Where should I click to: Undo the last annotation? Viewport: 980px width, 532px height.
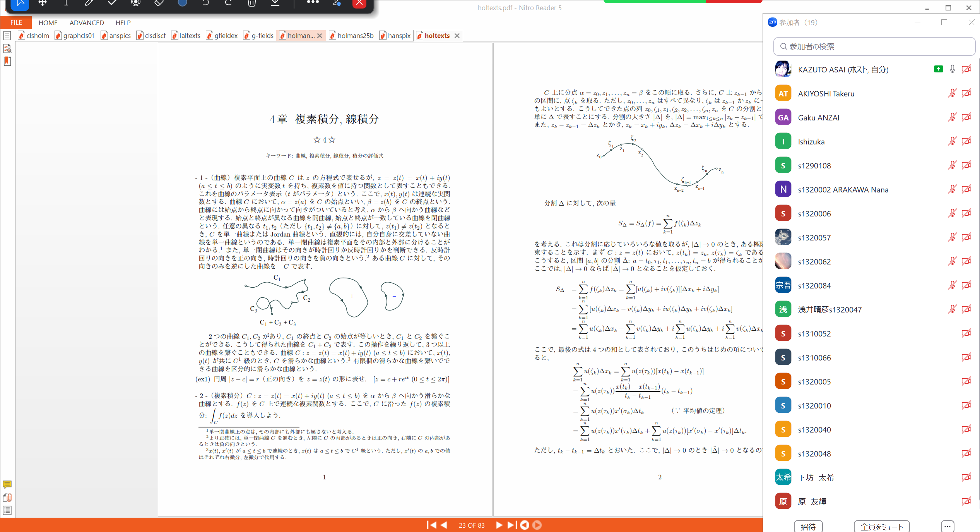(205, 4)
